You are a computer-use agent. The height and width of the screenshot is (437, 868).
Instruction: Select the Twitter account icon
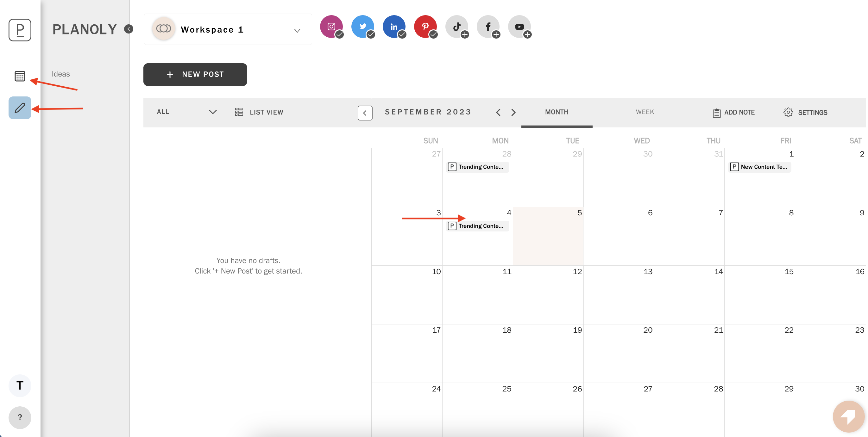coord(362,27)
